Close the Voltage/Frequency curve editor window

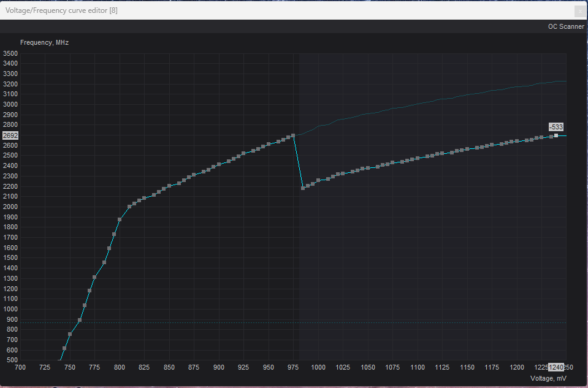pyautogui.click(x=579, y=11)
